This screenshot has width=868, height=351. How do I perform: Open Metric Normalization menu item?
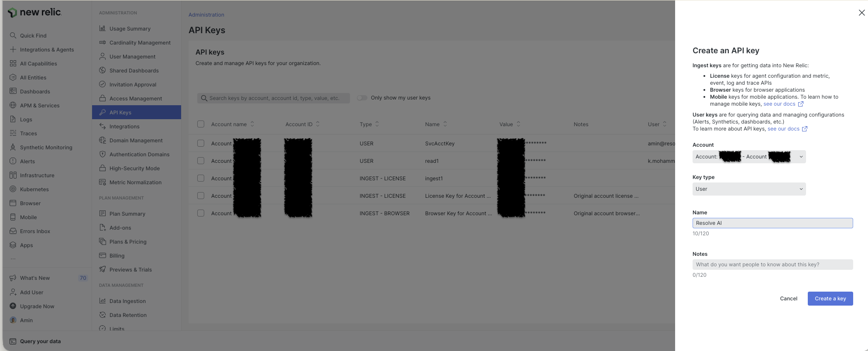coord(137,182)
